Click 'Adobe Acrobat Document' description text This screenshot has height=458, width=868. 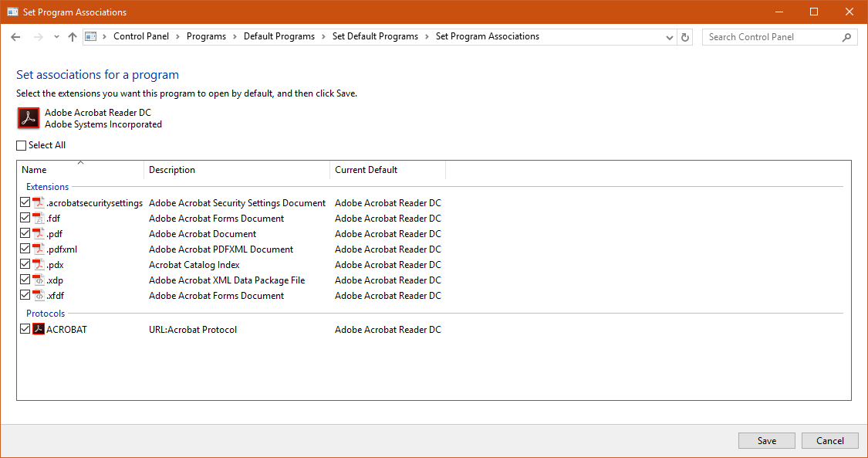click(x=203, y=234)
